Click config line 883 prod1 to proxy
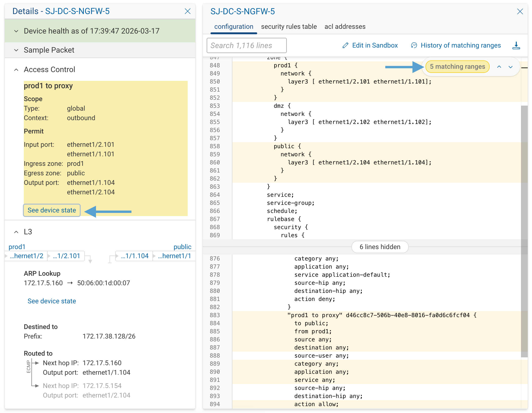532x413 pixels. 382,315
